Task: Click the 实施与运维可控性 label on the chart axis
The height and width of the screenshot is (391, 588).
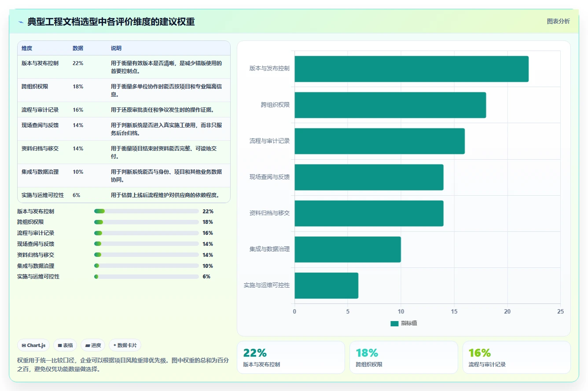Action: (267, 285)
